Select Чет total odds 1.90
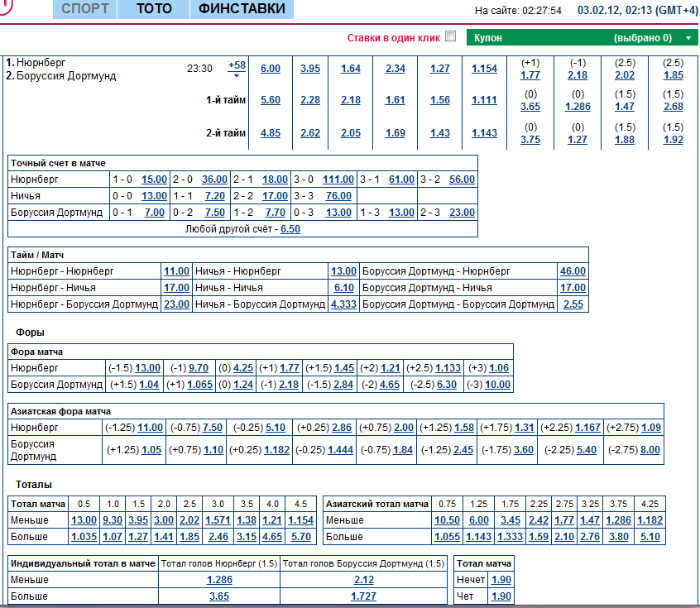This screenshot has height=608, width=700. 501,596
